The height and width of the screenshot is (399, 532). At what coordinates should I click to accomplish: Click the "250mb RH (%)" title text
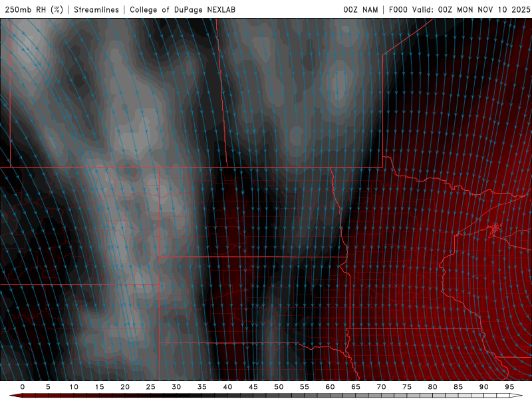pyautogui.click(x=35, y=9)
